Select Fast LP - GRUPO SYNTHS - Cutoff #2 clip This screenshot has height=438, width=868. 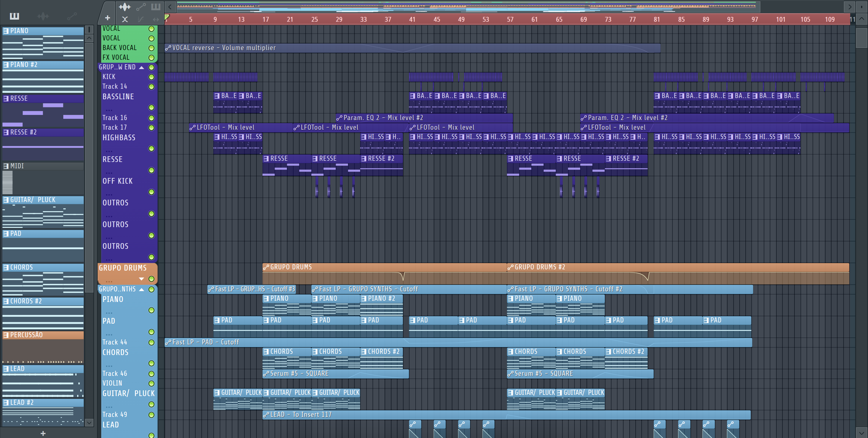630,289
